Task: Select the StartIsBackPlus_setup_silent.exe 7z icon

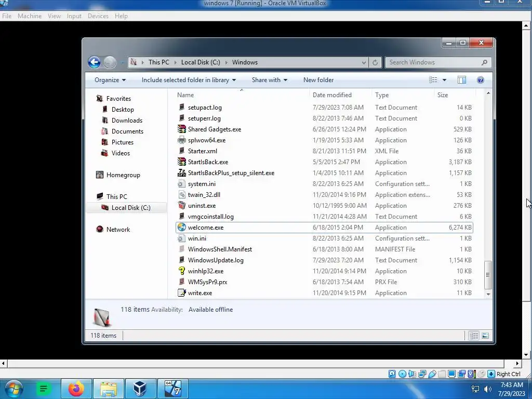Action: 182,172
